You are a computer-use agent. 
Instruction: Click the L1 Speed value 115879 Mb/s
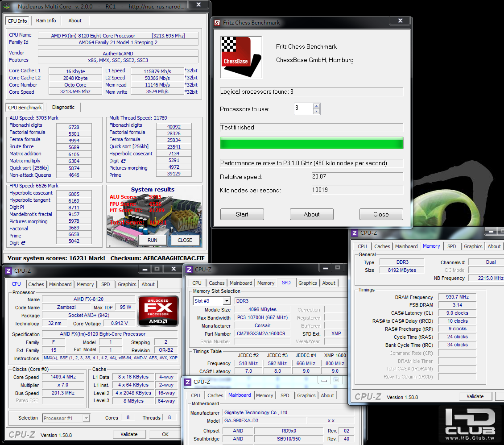point(157,71)
